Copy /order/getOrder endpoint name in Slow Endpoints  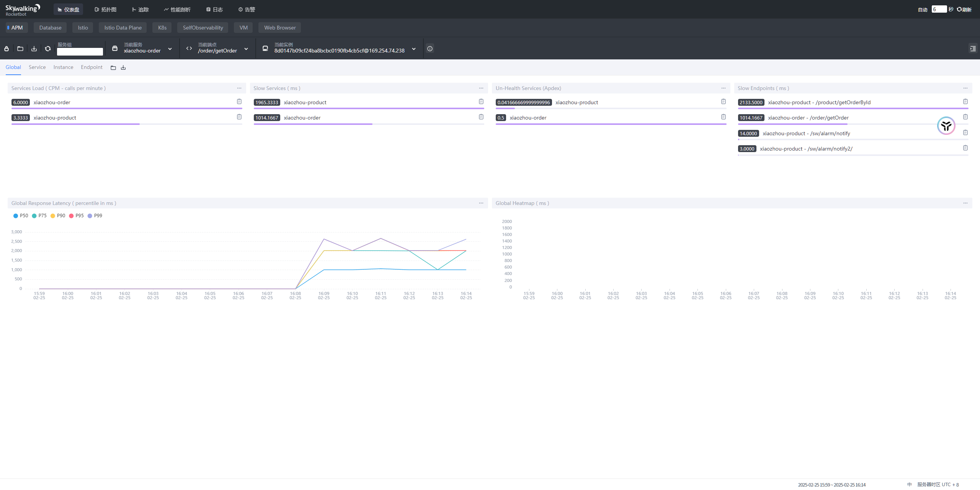pyautogui.click(x=965, y=117)
